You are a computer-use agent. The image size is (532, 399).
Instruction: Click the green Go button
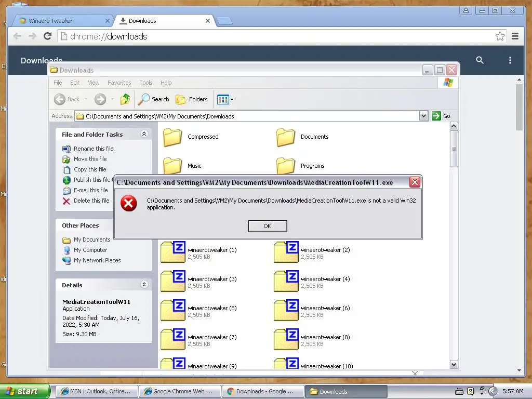pos(441,116)
